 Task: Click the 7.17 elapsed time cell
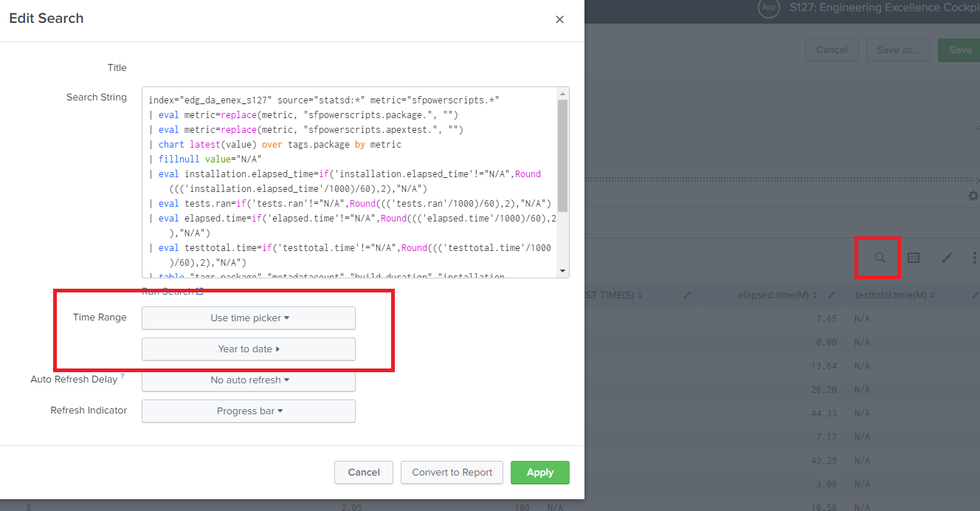click(x=827, y=437)
